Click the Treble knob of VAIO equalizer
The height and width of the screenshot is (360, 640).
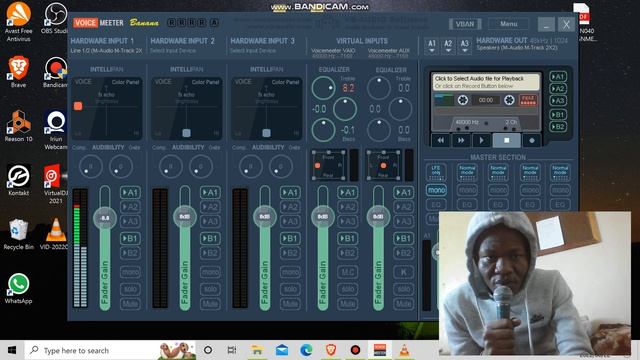[x=323, y=88]
